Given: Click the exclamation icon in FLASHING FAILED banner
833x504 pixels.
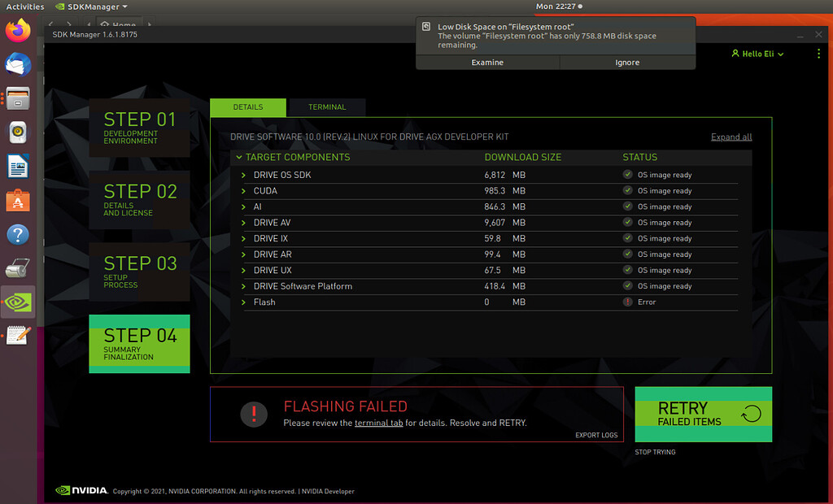Looking at the screenshot, I should tap(254, 415).
